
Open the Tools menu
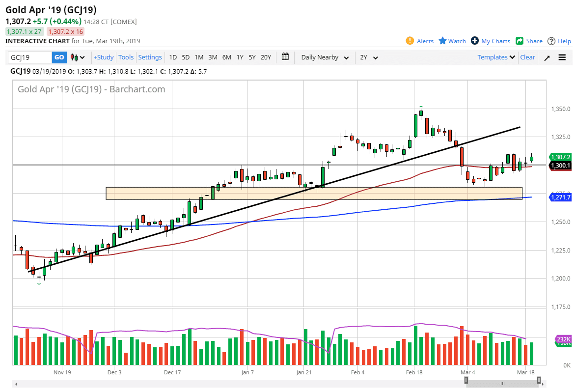tap(126, 57)
